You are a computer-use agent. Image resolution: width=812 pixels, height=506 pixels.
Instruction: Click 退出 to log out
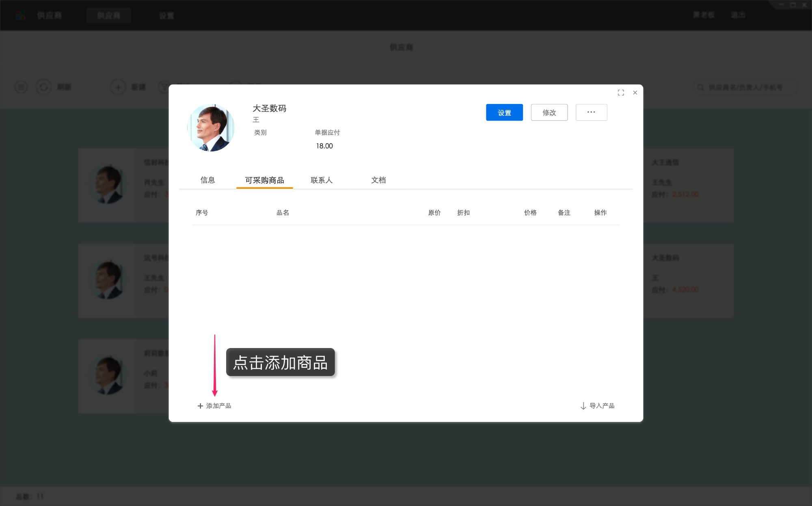[739, 15]
